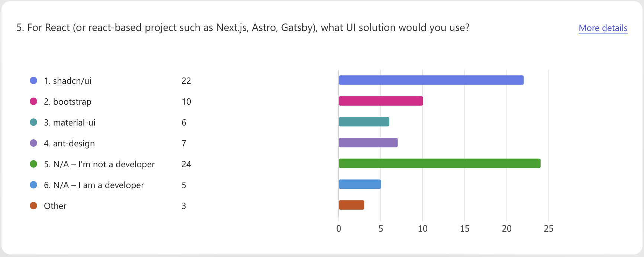Select the bootstrap bar in chart

(380, 101)
